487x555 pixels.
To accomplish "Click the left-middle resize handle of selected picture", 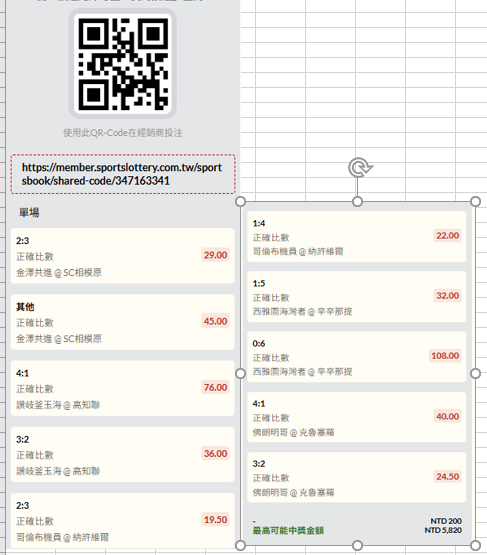I will coord(240,373).
